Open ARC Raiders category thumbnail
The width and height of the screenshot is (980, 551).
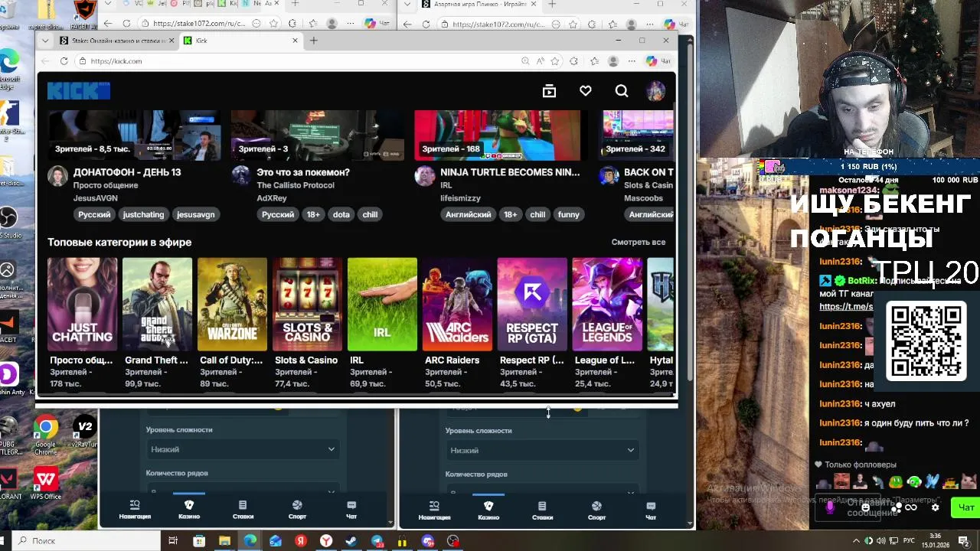(x=457, y=304)
